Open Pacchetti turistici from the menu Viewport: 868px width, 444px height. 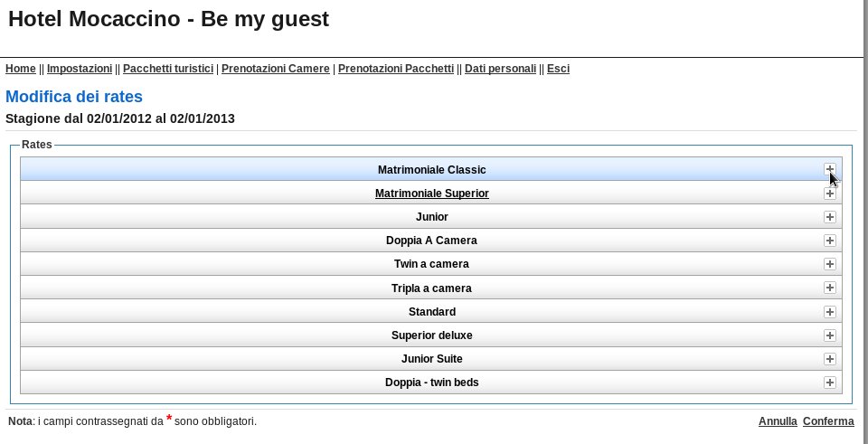click(x=168, y=69)
